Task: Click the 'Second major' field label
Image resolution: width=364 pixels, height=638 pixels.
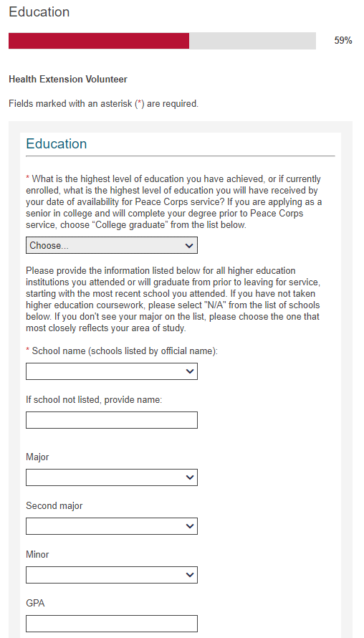Action: (54, 505)
